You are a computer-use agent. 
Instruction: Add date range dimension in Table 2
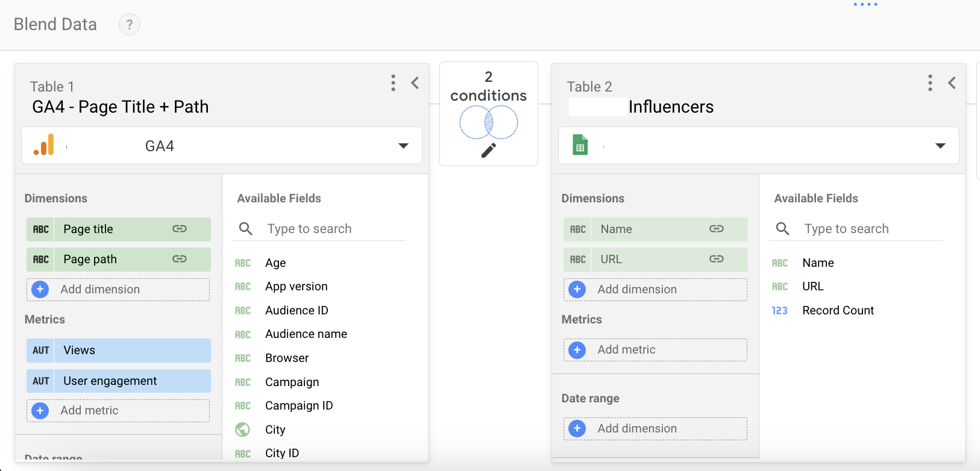655,429
